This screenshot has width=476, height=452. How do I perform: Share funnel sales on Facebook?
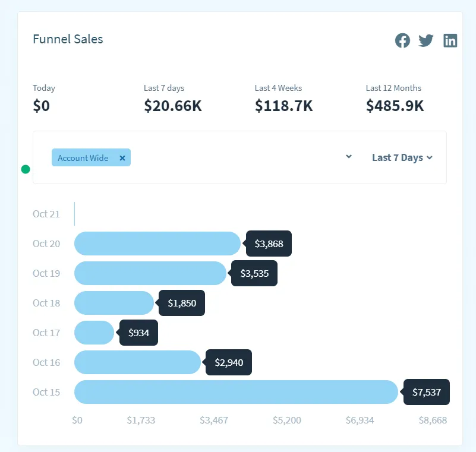tap(402, 40)
